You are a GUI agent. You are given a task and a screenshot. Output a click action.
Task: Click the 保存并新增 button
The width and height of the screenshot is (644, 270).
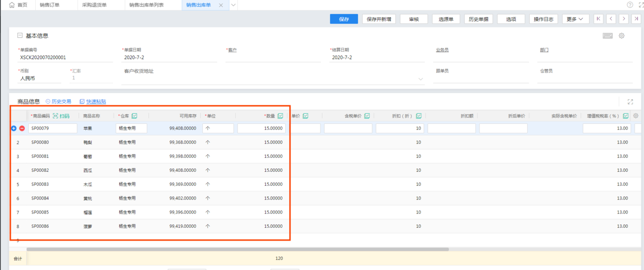(x=379, y=19)
